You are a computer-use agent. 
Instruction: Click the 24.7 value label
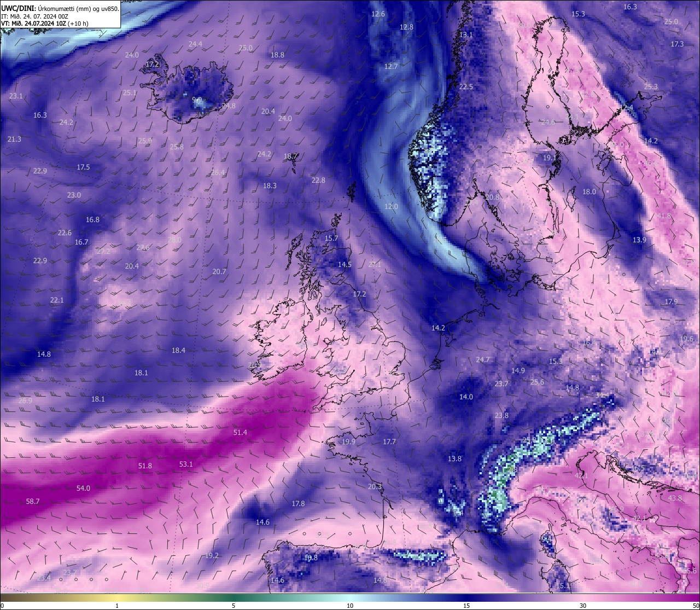(483, 359)
